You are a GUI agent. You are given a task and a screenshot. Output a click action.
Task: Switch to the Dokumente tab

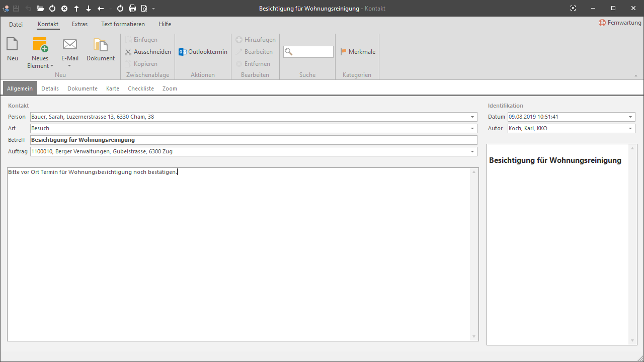tap(83, 88)
